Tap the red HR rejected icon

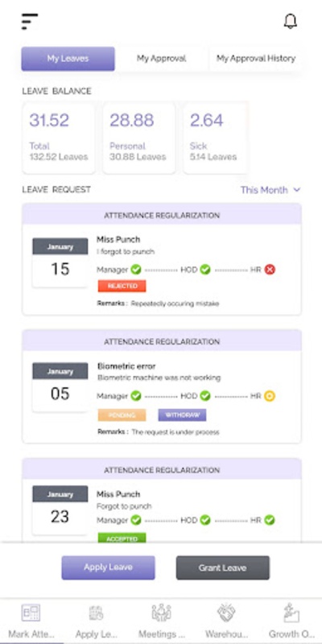tap(270, 270)
